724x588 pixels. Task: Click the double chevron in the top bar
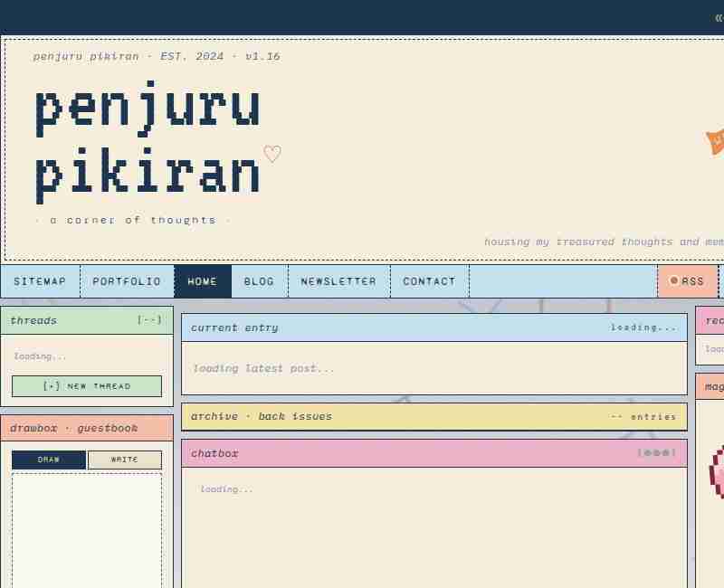(718, 17)
